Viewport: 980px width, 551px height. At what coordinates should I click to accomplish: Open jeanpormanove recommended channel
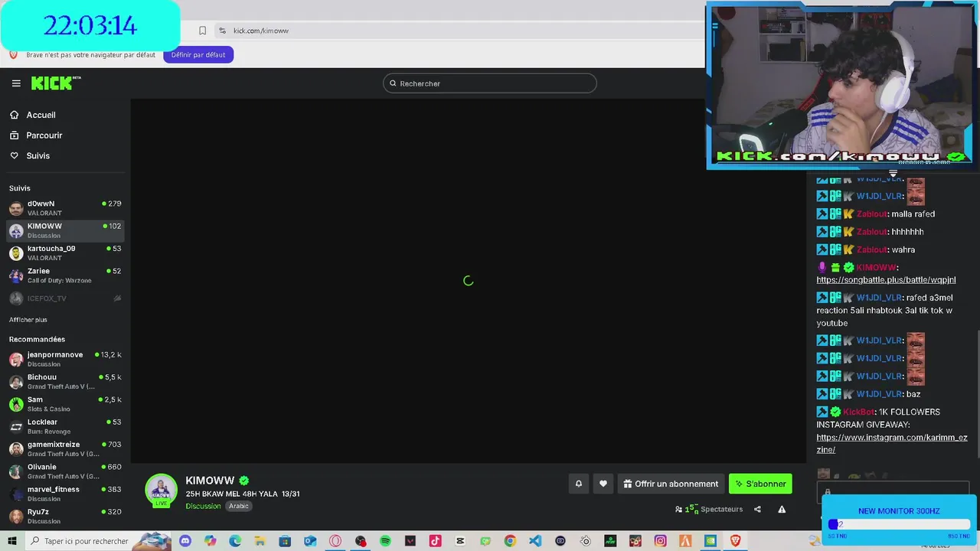[x=65, y=359]
